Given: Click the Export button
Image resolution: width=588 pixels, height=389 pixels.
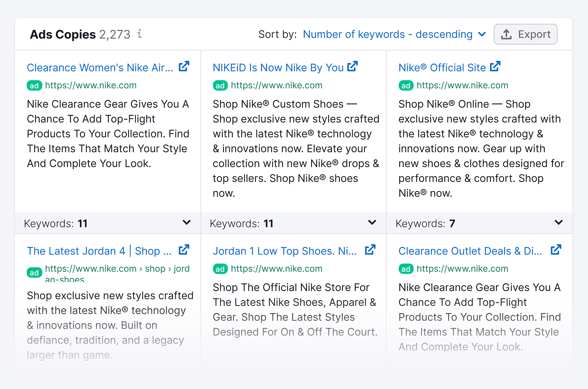Looking at the screenshot, I should click(525, 34).
